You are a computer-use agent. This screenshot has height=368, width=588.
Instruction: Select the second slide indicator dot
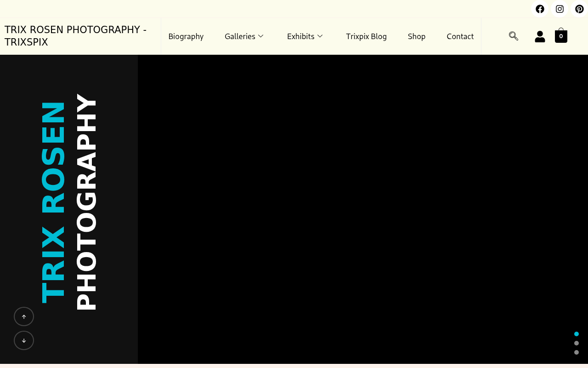pyautogui.click(x=577, y=343)
